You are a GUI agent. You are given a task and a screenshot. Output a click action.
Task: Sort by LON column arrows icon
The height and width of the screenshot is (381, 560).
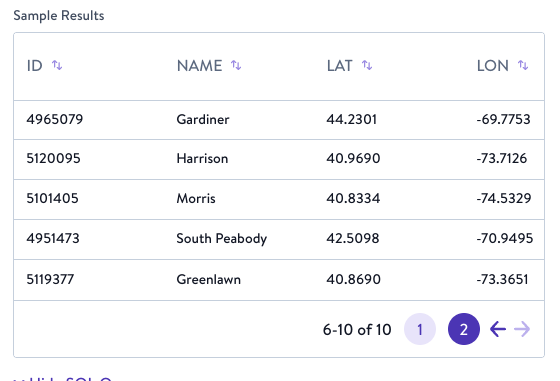[x=523, y=65]
